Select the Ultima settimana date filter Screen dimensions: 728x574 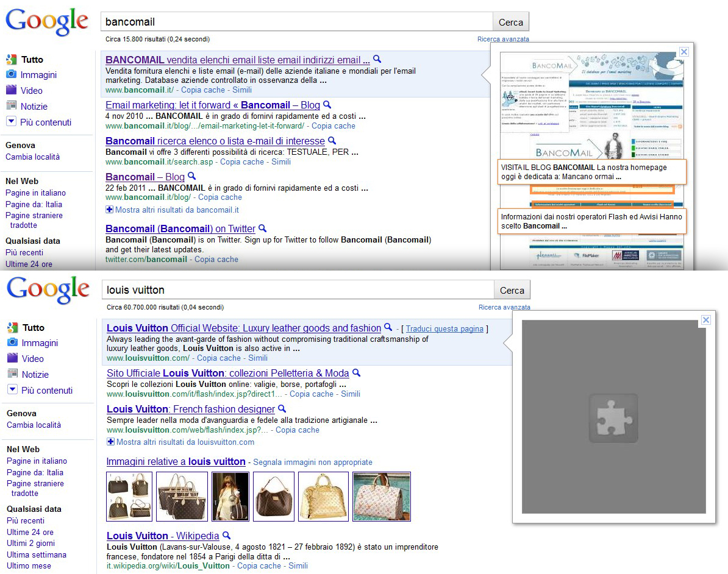tap(37, 555)
